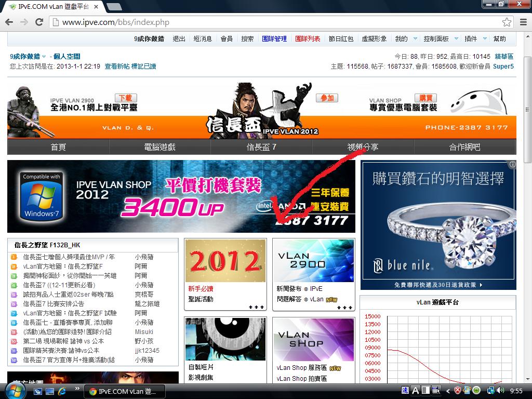Open the 搜索 search link
The width and height of the screenshot is (532, 399).
click(x=247, y=38)
